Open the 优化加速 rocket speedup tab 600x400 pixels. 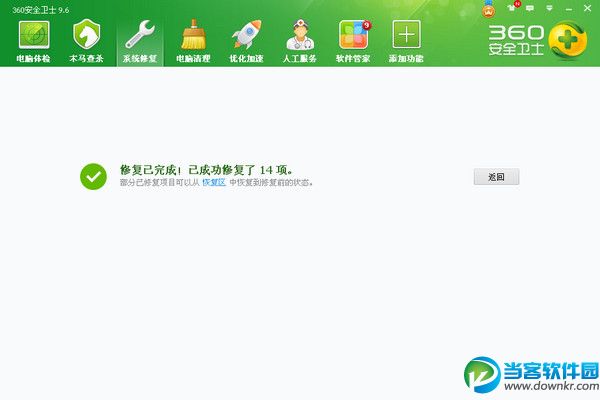246,41
